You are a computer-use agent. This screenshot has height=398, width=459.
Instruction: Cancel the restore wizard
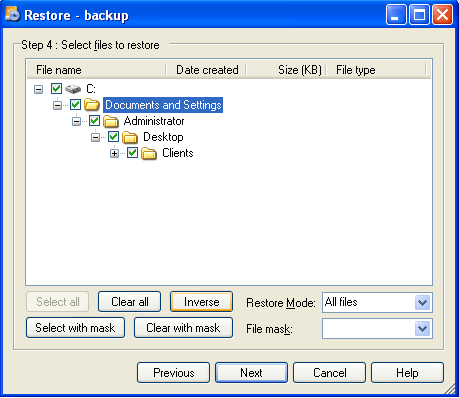(x=329, y=373)
